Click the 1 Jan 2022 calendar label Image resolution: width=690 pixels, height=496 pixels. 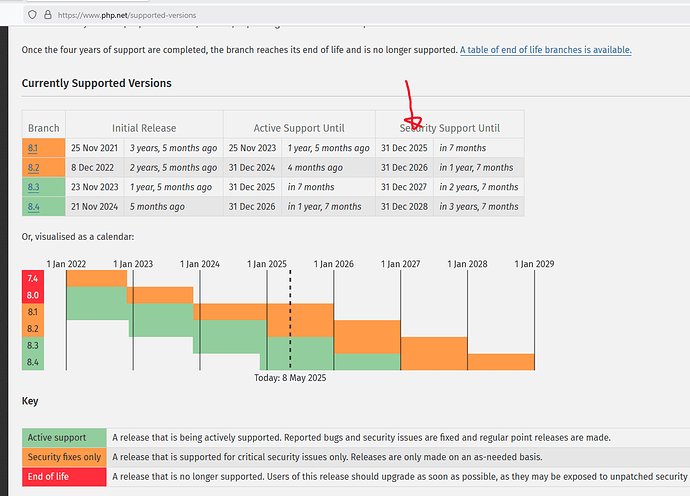coord(66,264)
